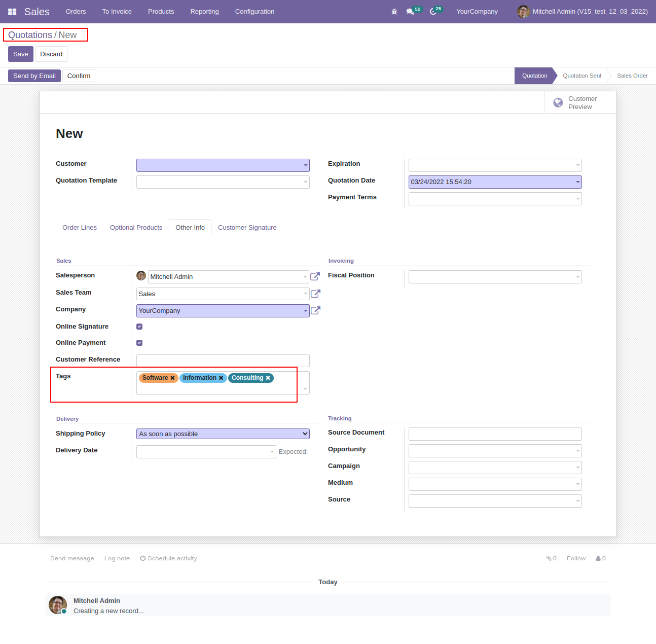Click the Mitchell Admin chatter avatar
Screen dimensions: 656x644
coord(58,605)
